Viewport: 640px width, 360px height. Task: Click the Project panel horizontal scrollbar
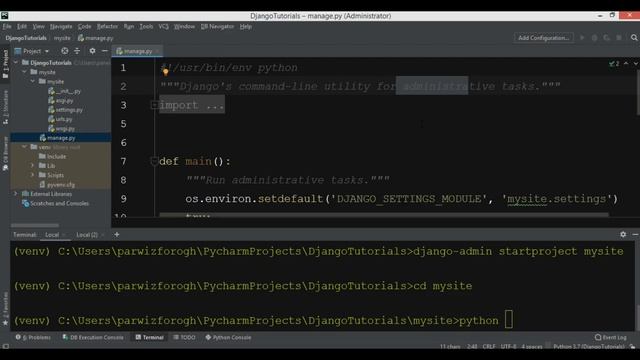[35, 225]
